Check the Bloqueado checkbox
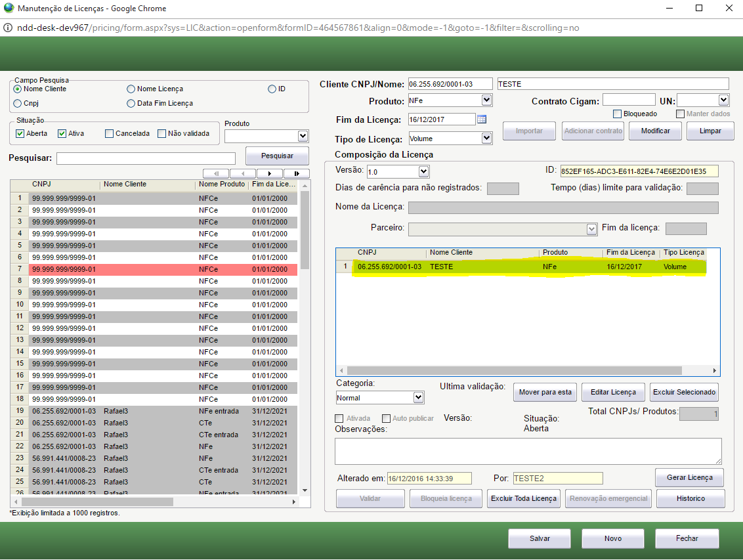The height and width of the screenshot is (560, 743). tap(617, 114)
